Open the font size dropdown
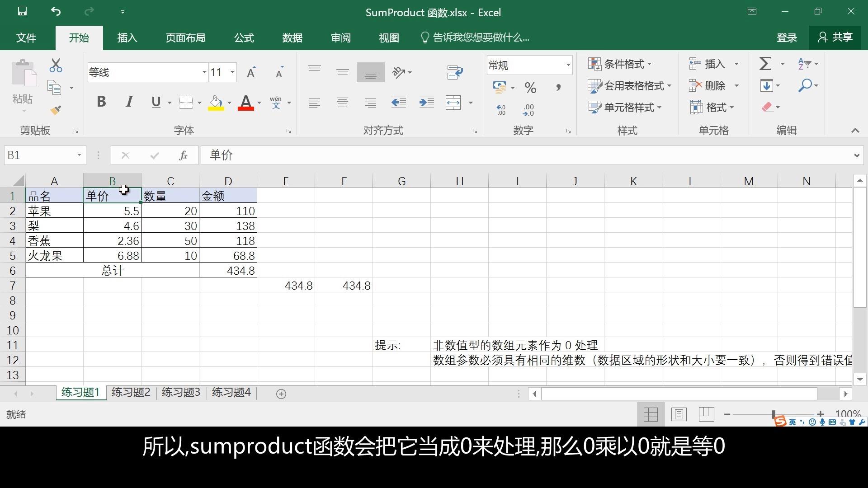Screen dimensions: 868x488 pyautogui.click(x=232, y=72)
